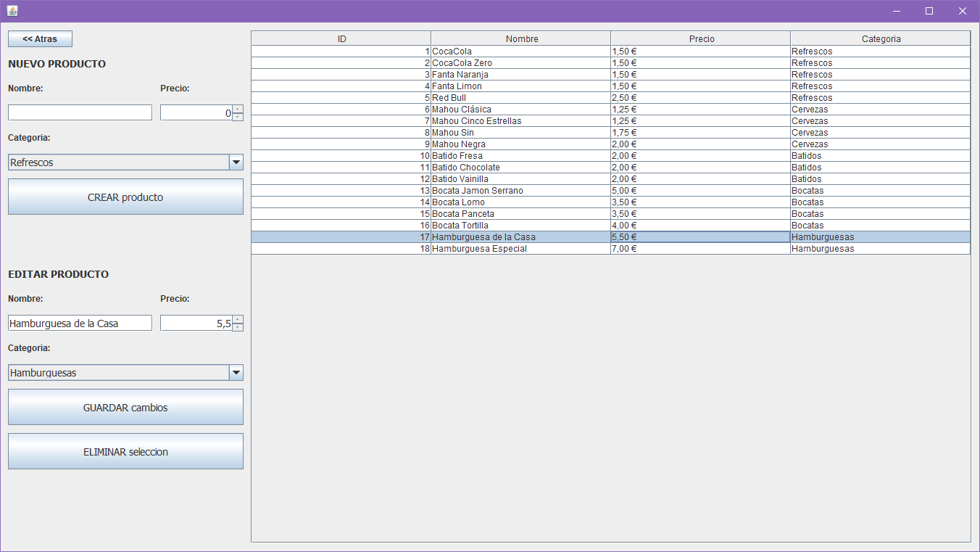Focus the new product Nombre field
980x552 pixels.
(x=80, y=112)
